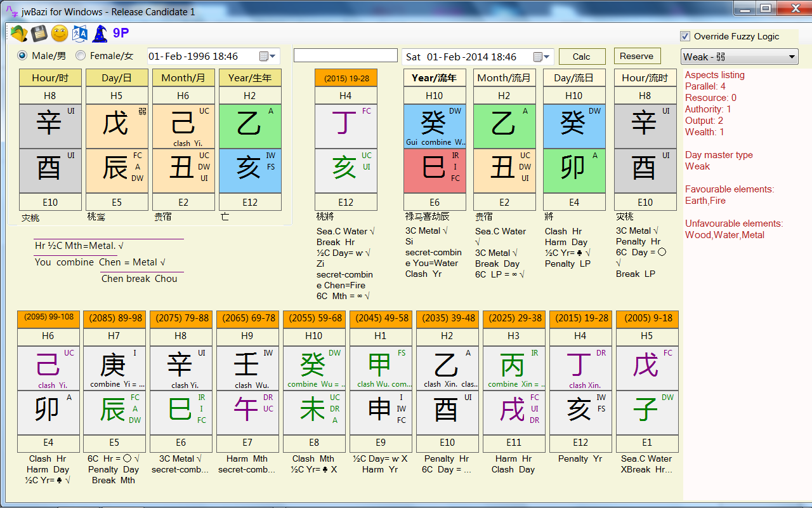Screen dimensions: 812x508
Task: Select the Year/流年 pillar column header
Action: click(435, 79)
